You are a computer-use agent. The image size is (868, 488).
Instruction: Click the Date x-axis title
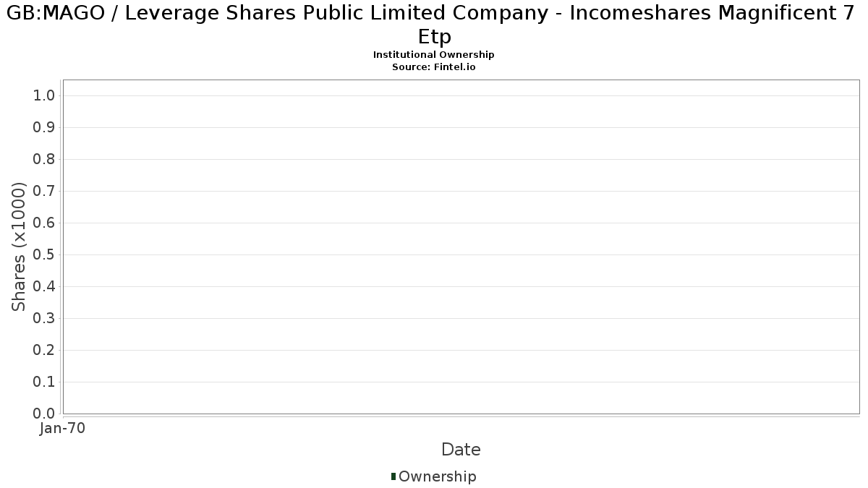[461, 450]
